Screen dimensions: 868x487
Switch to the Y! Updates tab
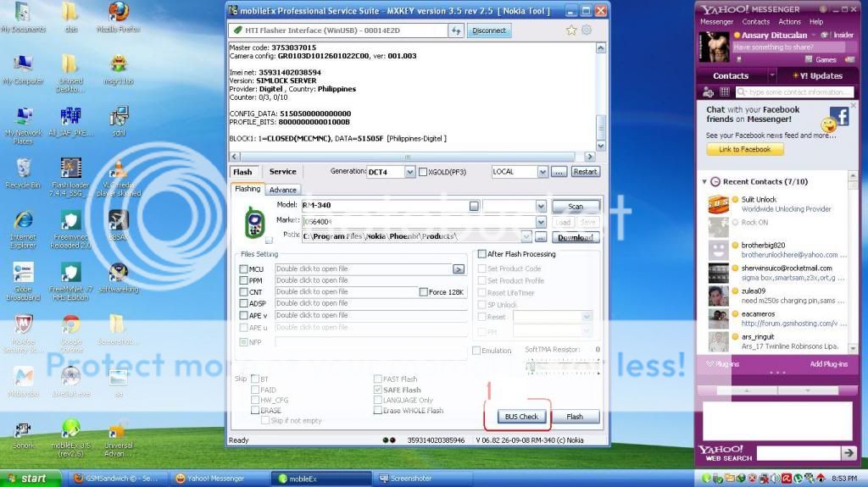(817, 76)
